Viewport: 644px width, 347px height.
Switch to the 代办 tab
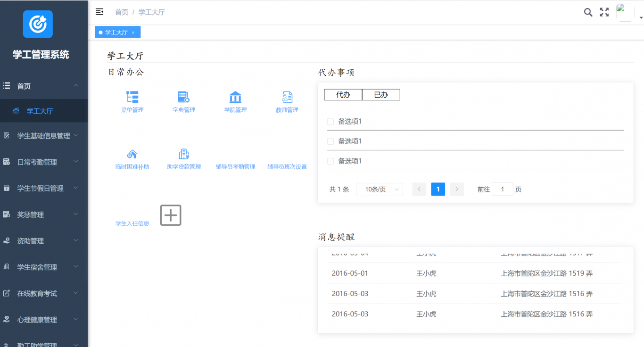coord(343,95)
